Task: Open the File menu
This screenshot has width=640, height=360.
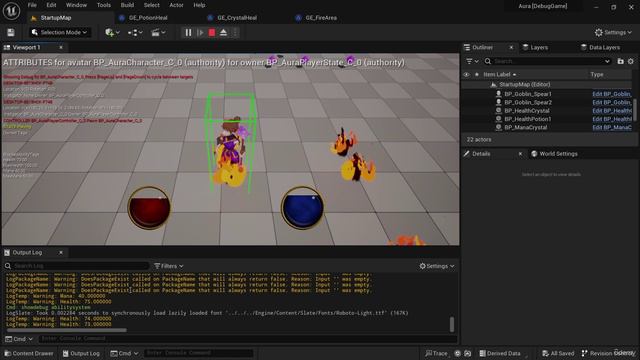Action: (32, 5)
